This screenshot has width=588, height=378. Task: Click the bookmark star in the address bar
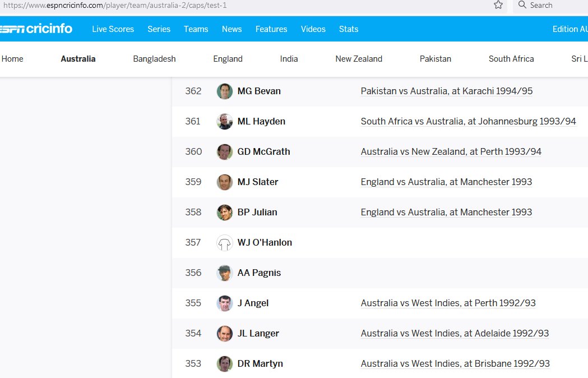[498, 6]
